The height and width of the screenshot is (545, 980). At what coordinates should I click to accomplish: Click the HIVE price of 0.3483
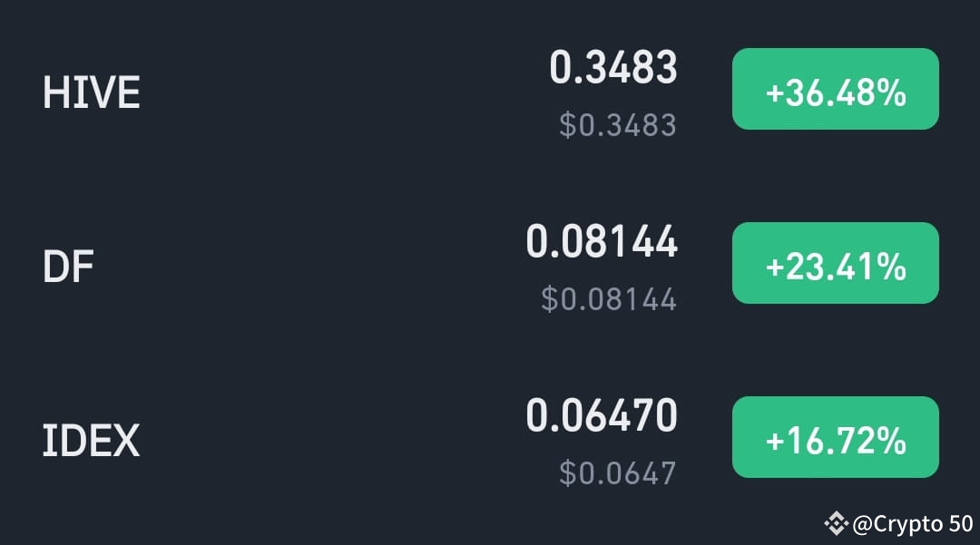click(x=615, y=66)
